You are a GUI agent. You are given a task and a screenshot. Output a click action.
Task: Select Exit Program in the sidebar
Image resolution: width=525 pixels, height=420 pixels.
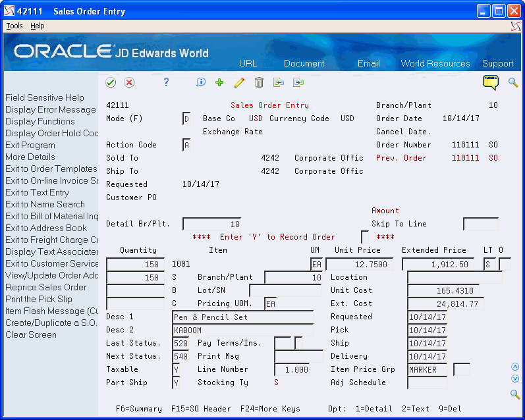[x=30, y=145]
